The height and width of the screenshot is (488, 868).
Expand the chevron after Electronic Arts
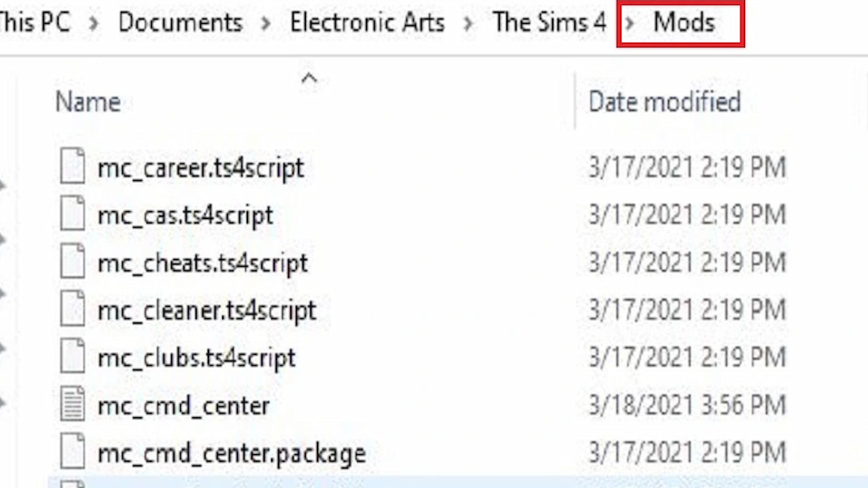tap(469, 23)
